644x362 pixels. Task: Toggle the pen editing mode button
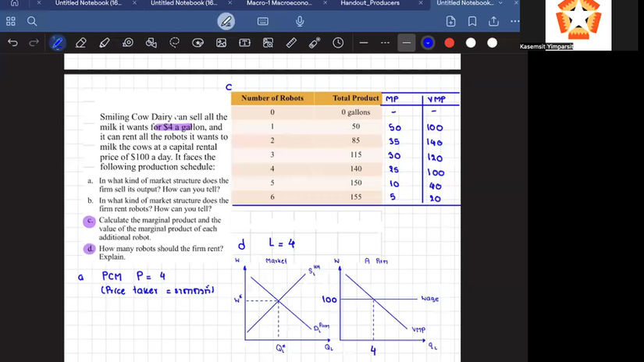pyautogui.click(x=226, y=21)
